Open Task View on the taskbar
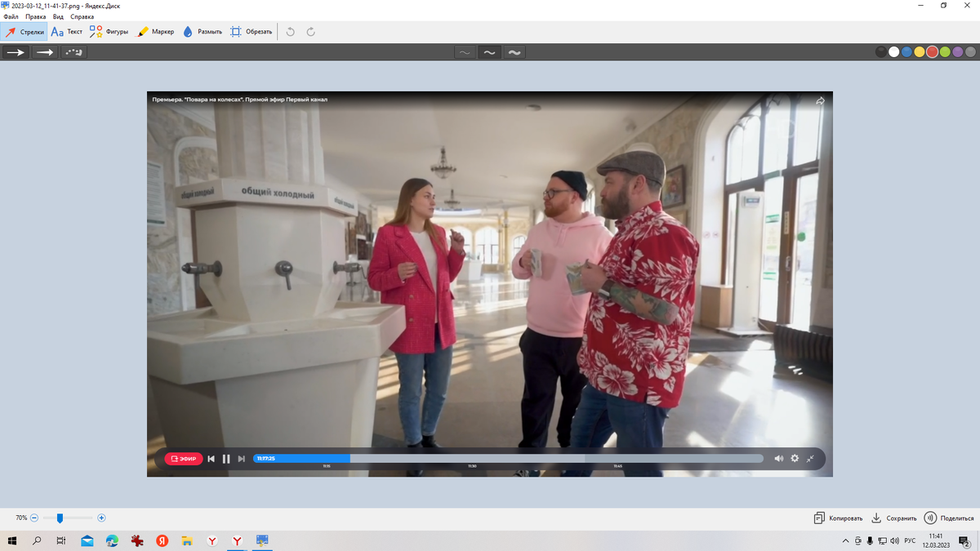980x551 pixels. click(61, 541)
